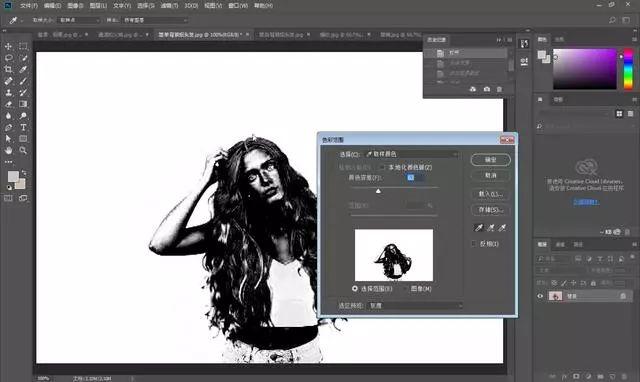Switch to the Channels panel tab
The height and width of the screenshot is (382, 640).
(x=560, y=244)
